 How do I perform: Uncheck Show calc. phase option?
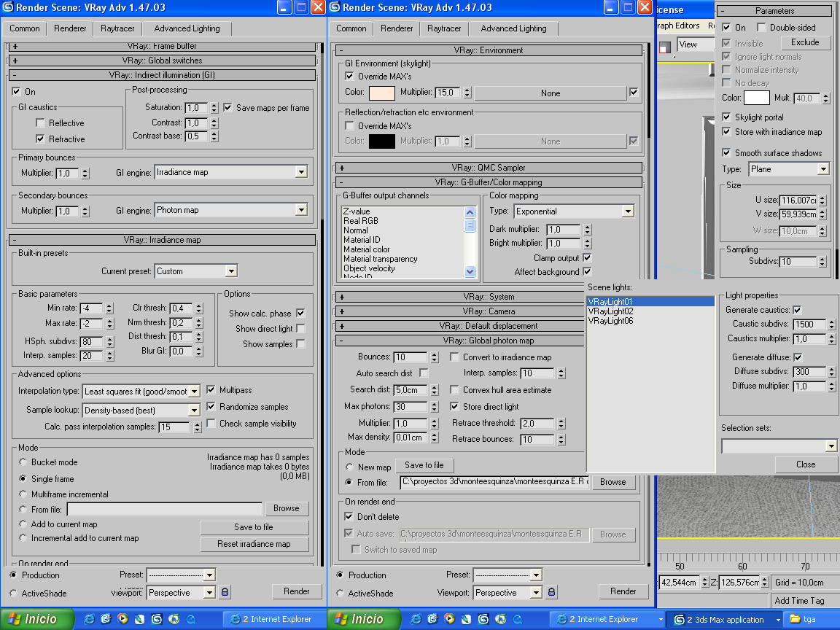tap(300, 313)
